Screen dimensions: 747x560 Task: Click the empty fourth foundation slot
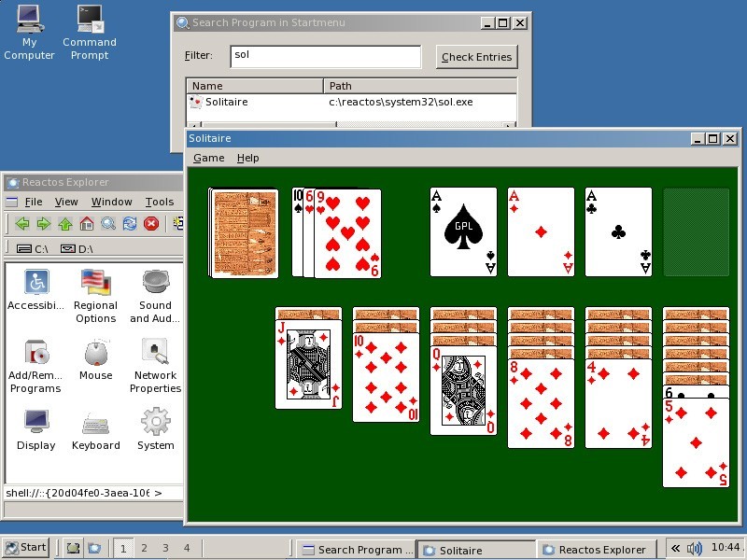(696, 231)
